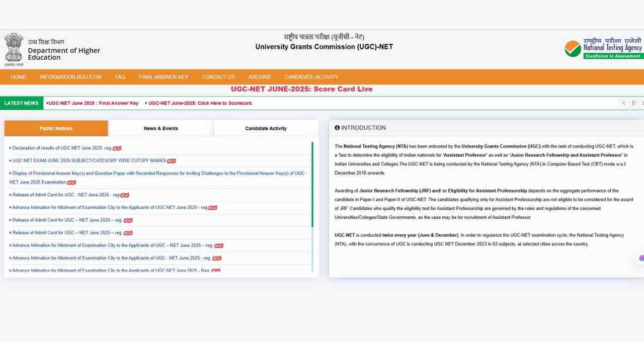Image resolution: width=644 pixels, height=342 pixels.
Task: Click the LATEST NEWS green label
Action: tap(22, 103)
